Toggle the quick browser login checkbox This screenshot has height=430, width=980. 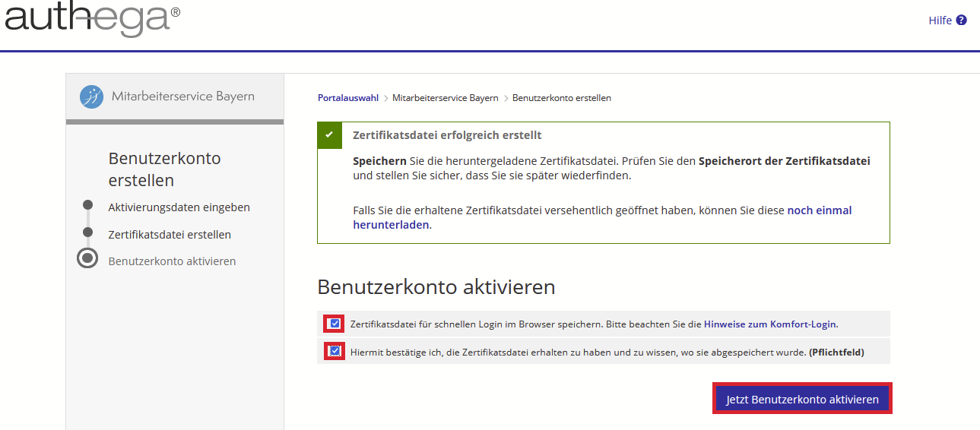tap(335, 324)
